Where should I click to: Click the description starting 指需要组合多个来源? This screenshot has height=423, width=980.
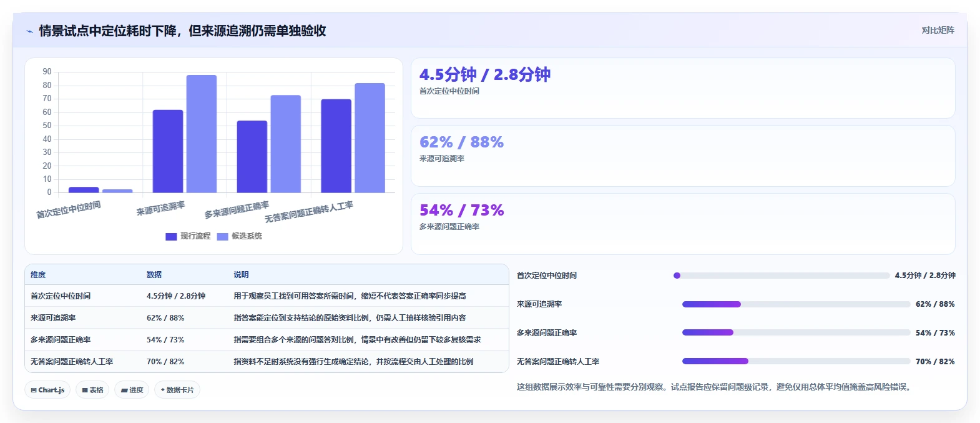(x=357, y=340)
